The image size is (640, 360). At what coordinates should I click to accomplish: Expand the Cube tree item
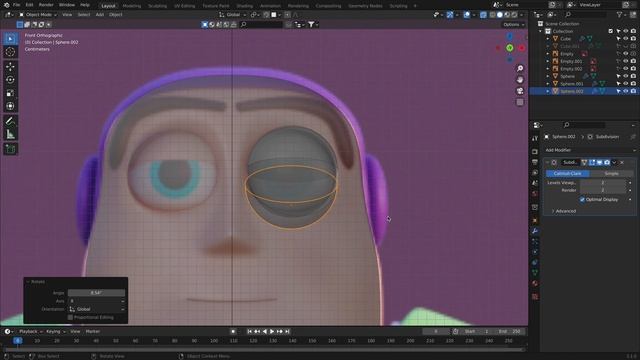click(548, 39)
